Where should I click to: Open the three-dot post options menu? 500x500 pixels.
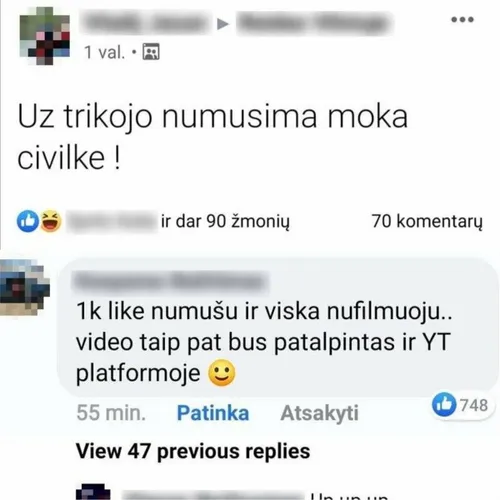coord(462,20)
